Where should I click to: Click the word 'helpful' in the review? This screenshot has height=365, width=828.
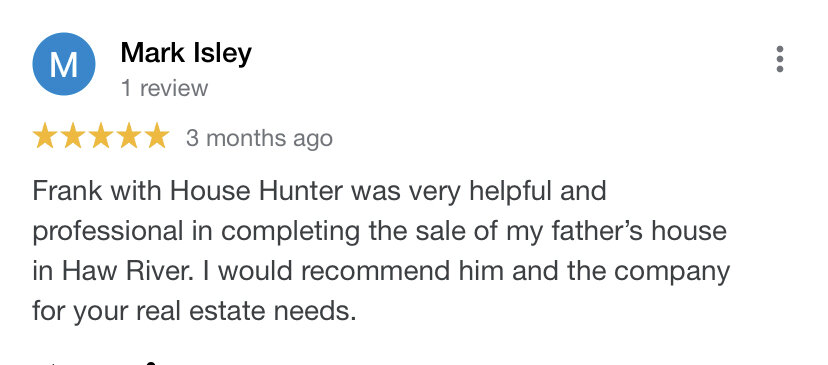coord(511,192)
